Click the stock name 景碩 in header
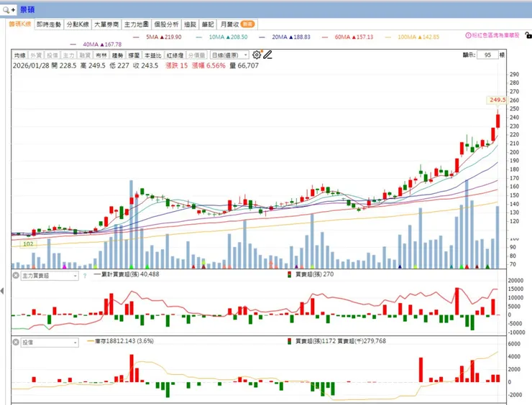This screenshot has width=532, height=405. pos(27,10)
